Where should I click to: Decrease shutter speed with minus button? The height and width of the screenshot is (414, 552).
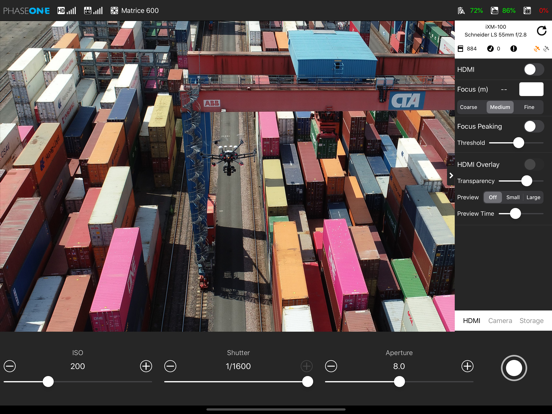click(170, 366)
